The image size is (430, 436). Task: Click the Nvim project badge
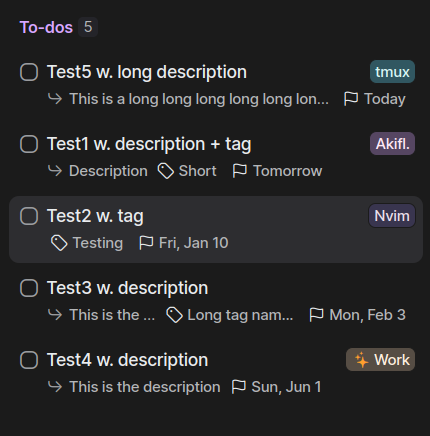click(x=392, y=216)
